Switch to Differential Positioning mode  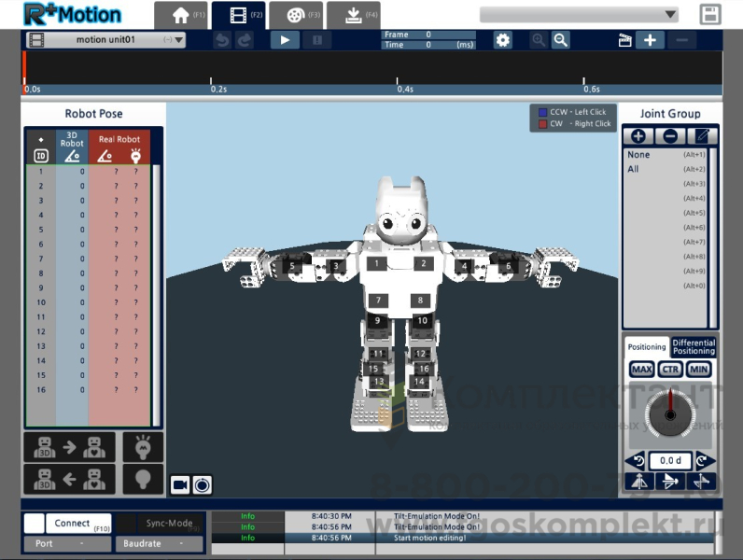tap(694, 346)
